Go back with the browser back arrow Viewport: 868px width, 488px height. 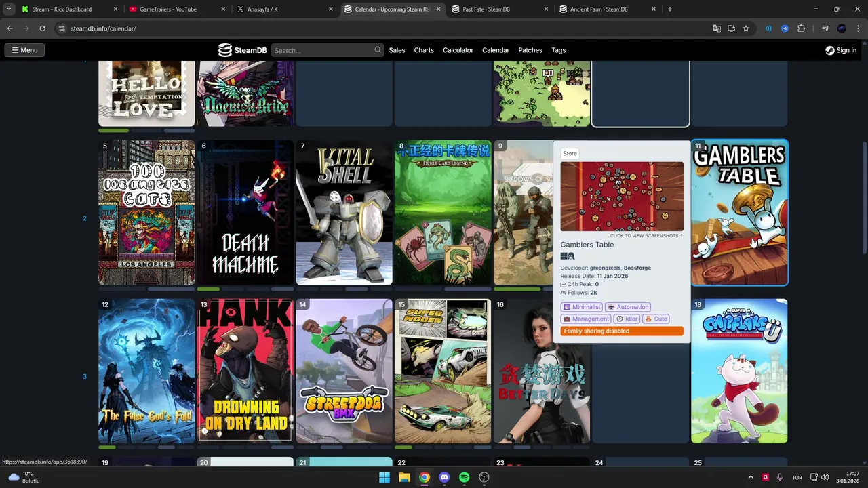coord(9,28)
